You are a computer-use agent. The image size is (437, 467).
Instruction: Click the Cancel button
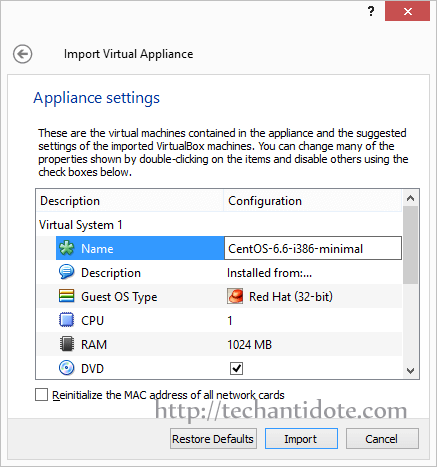(x=382, y=439)
